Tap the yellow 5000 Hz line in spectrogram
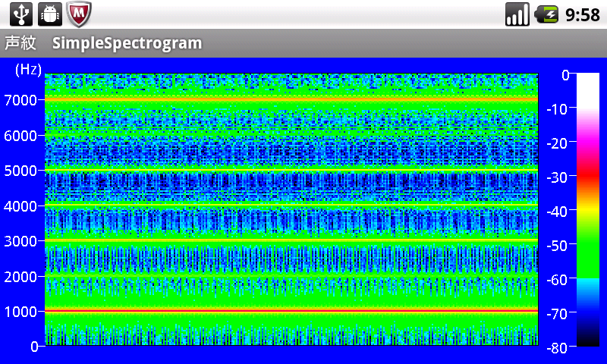The image size is (607, 364). pos(291,170)
